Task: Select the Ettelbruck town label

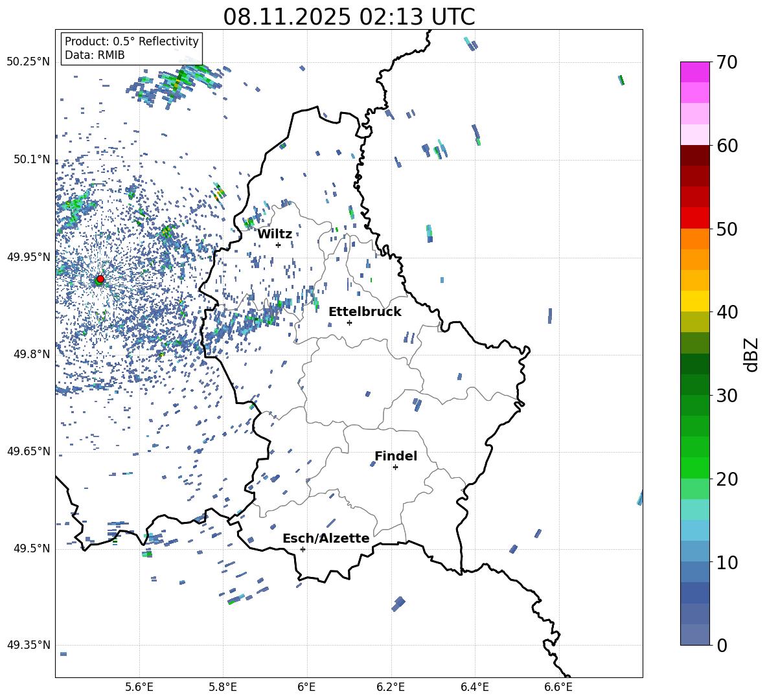Action: pyautogui.click(x=365, y=311)
